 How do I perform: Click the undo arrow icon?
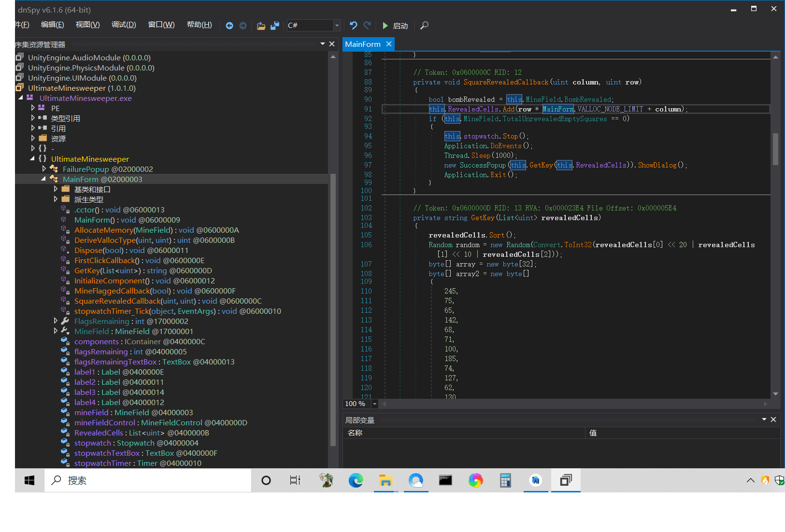[x=354, y=26]
